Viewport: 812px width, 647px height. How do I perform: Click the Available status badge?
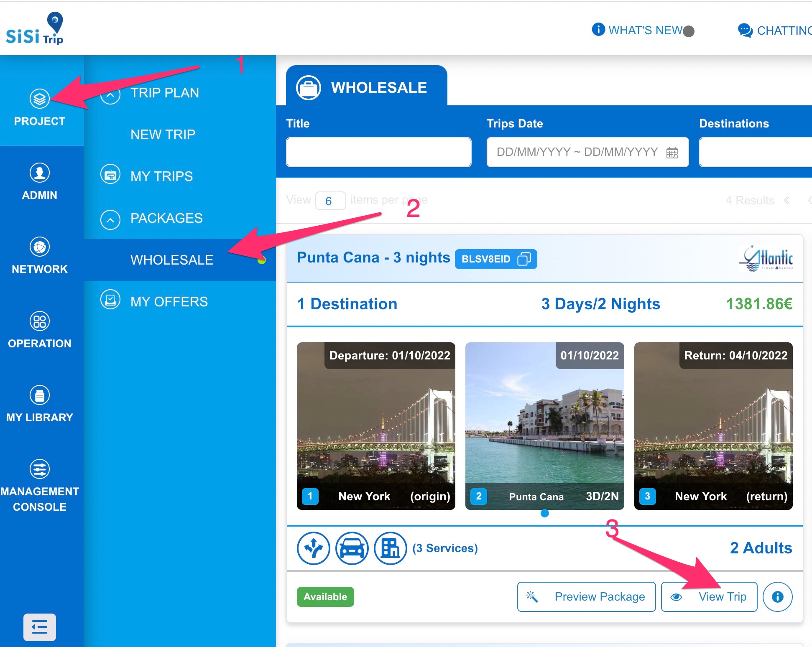pos(325,597)
